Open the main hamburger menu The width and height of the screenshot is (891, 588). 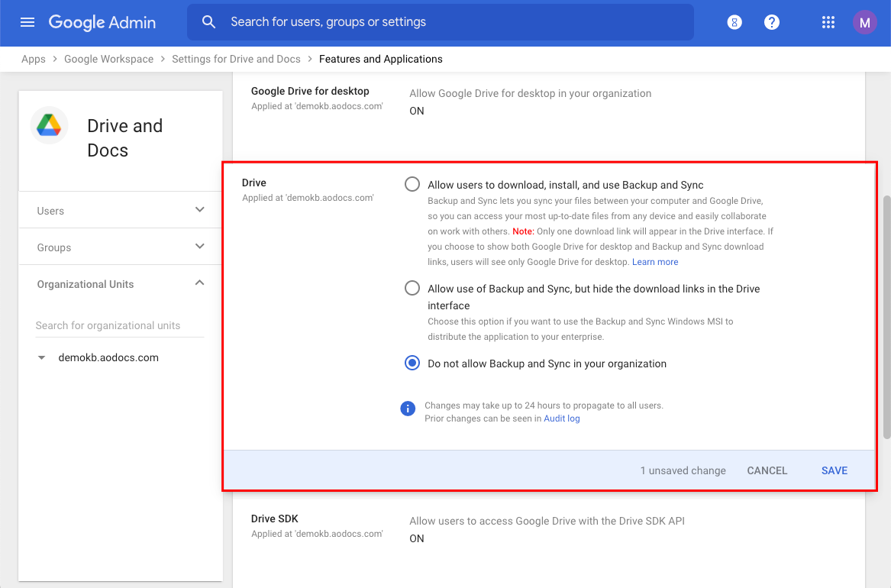coord(27,22)
